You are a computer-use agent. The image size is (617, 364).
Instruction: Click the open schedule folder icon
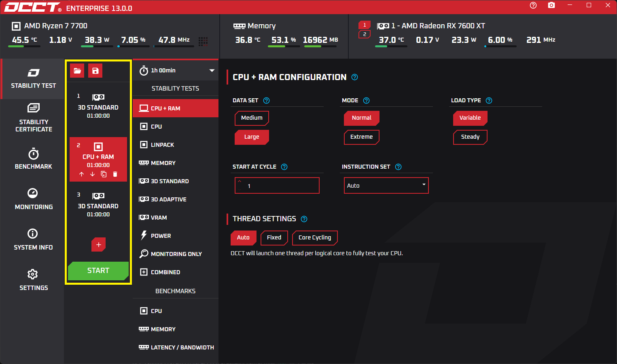[77, 71]
